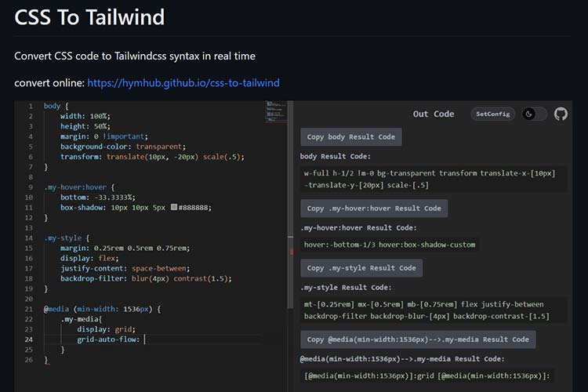The height and width of the screenshot is (392, 588).
Task: Place cursor on 'height: 50%;' line
Action: click(x=85, y=126)
